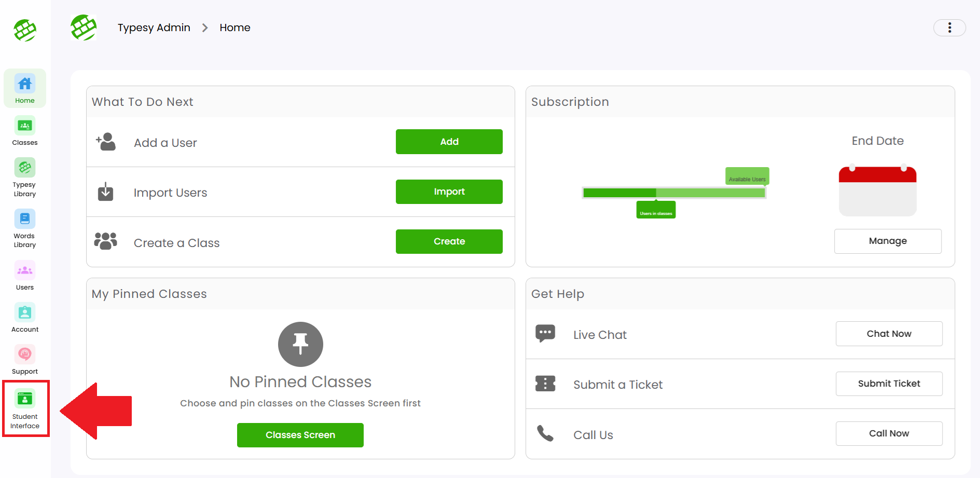Image resolution: width=980 pixels, height=478 pixels.
Task: Open the Account sidebar icon
Action: pos(25,318)
